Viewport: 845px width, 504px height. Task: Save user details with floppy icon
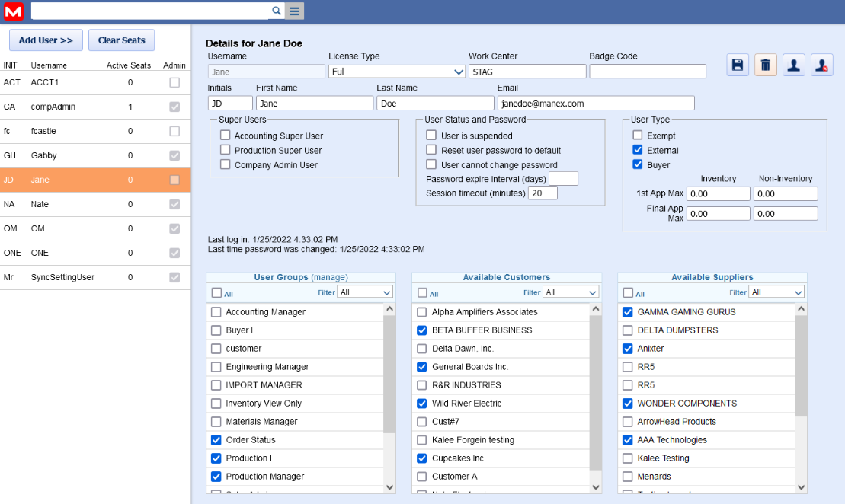pyautogui.click(x=738, y=65)
